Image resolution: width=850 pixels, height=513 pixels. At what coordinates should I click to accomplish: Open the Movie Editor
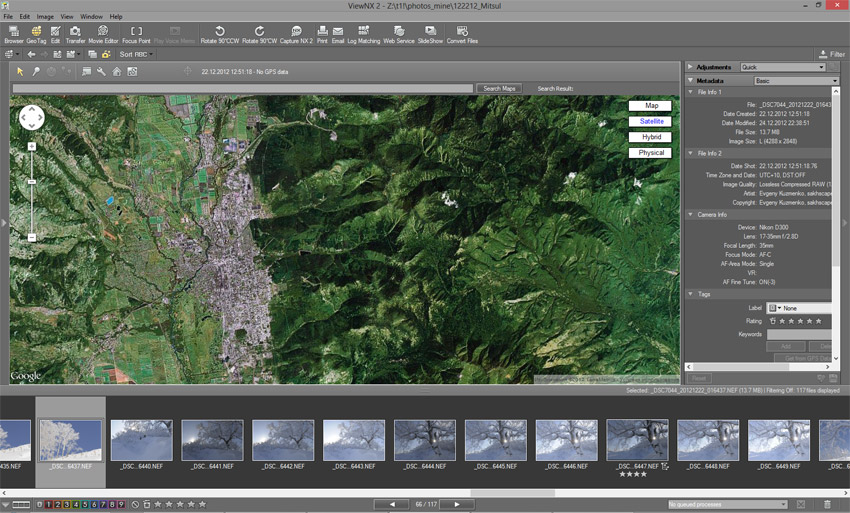coord(103,34)
